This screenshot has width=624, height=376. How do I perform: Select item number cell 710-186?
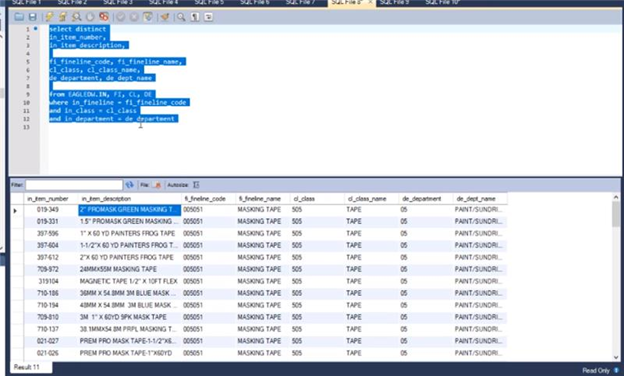[48, 293]
